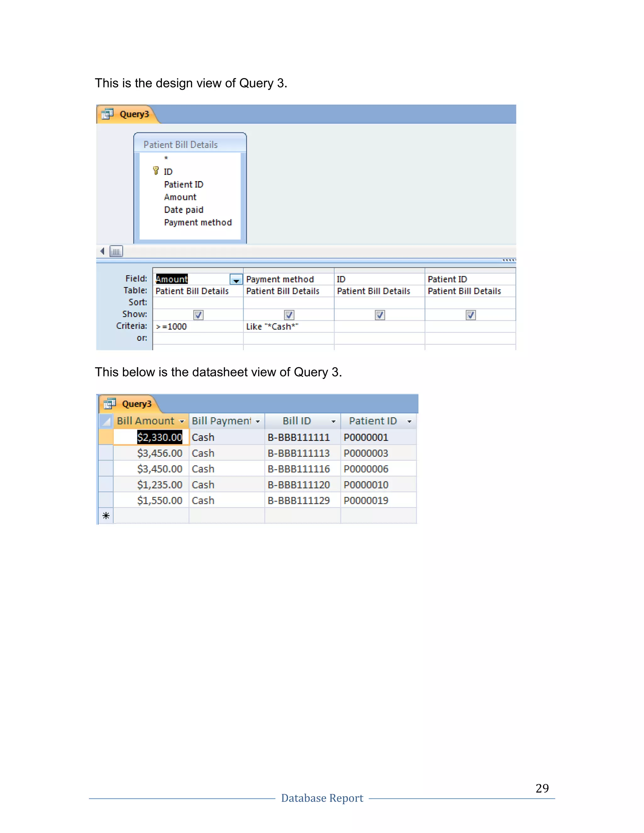
Task: Click the $3,450.00 cell
Action: point(151,469)
